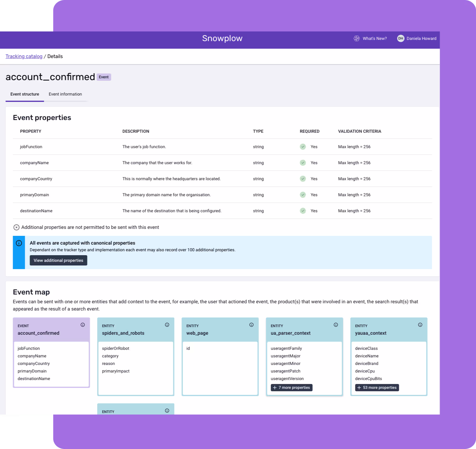Switch to the Event information tab

click(x=65, y=94)
